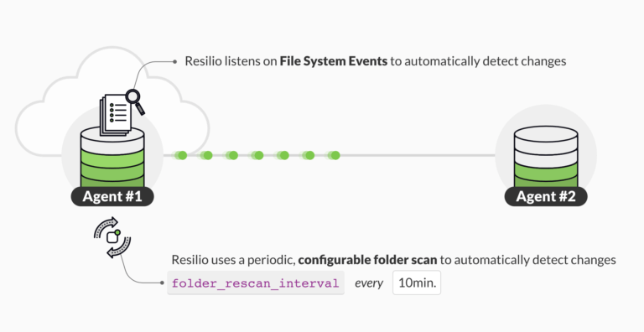This screenshot has height=332, width=644.
Task: Click the Agent #1 database cylinder
Action: [x=112, y=158]
